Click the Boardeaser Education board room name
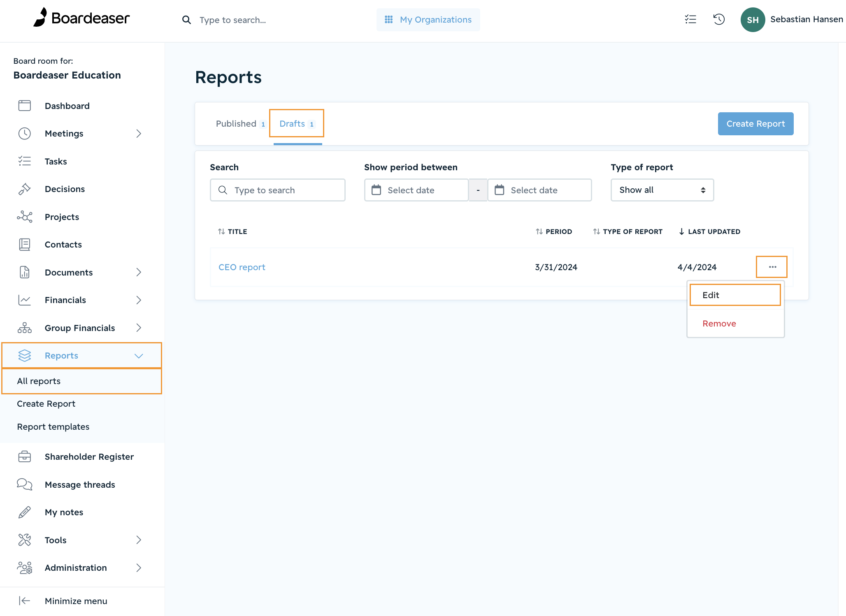Viewport: 846px width, 616px height. point(67,75)
